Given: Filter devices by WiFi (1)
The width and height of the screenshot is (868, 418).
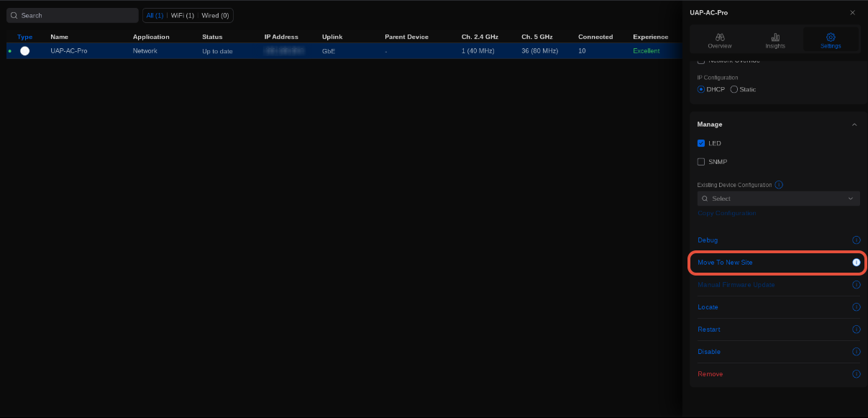Looking at the screenshot, I should click(x=182, y=15).
